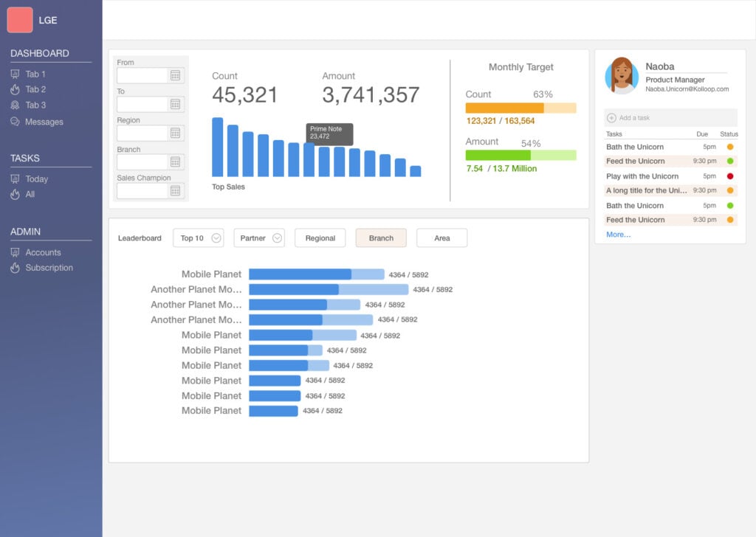Select the Regional leaderboard button
Image resolution: width=756 pixels, height=537 pixels.
[320, 238]
